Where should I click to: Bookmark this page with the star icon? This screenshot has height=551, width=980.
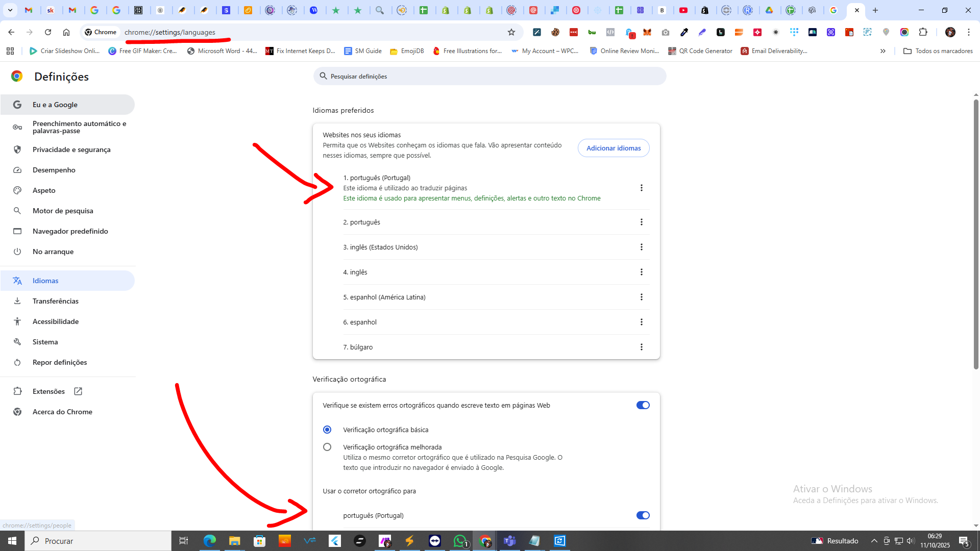click(x=511, y=32)
